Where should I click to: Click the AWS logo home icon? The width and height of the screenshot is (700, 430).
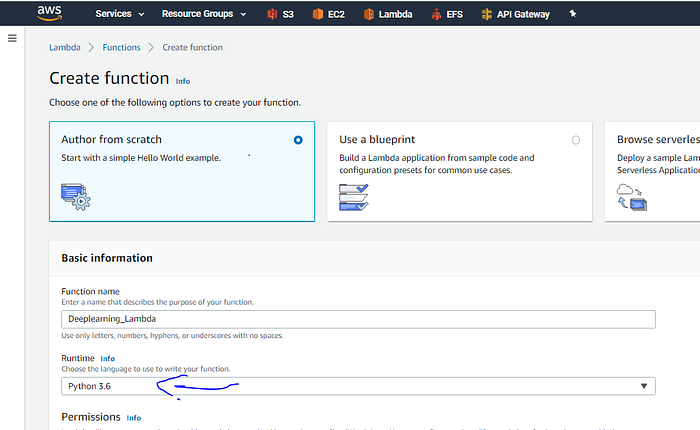(49, 13)
